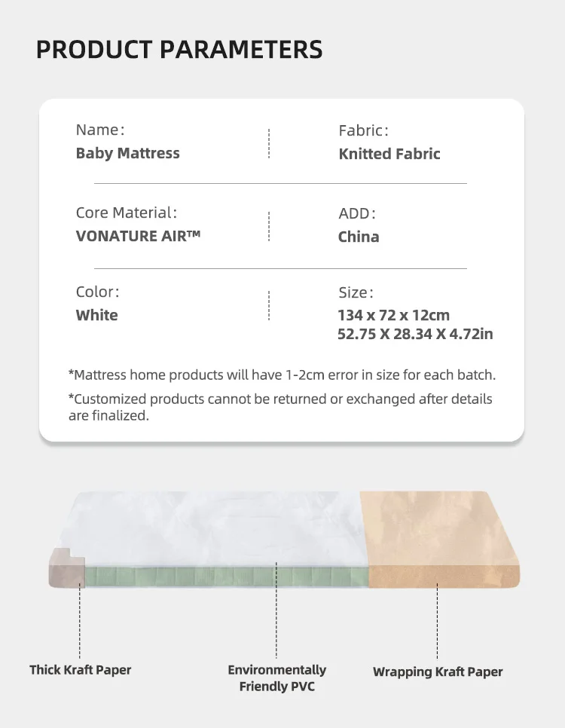Image resolution: width=565 pixels, height=728 pixels.
Task: Click the Thick Kraft Paper caption
Action: pyautogui.click(x=80, y=669)
